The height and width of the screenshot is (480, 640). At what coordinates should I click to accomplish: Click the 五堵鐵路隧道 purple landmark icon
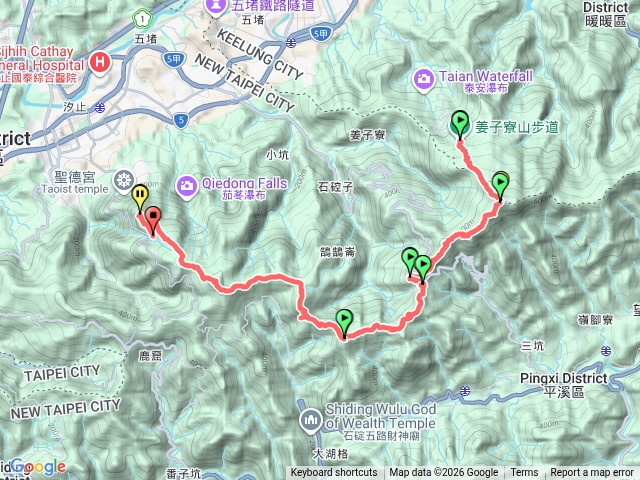(x=216, y=6)
